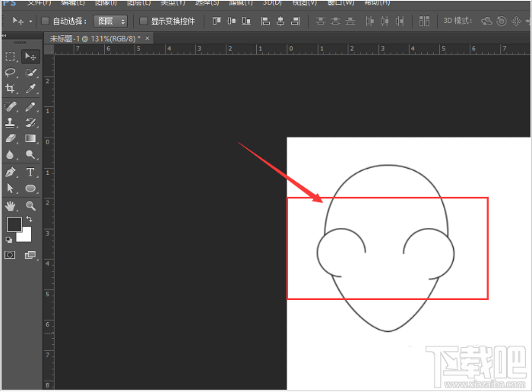Select the Pen tool
This screenshot has width=532, height=392.
click(11, 172)
